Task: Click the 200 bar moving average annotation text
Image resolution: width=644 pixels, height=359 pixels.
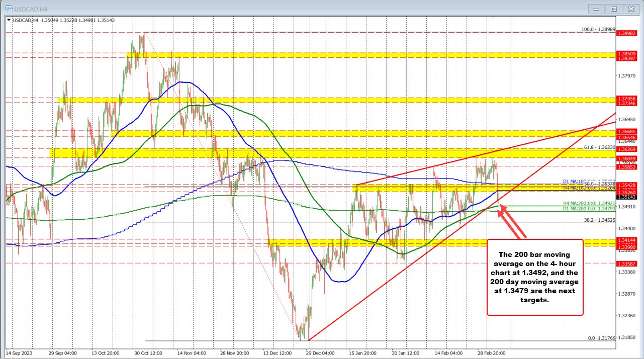Action: (x=535, y=277)
